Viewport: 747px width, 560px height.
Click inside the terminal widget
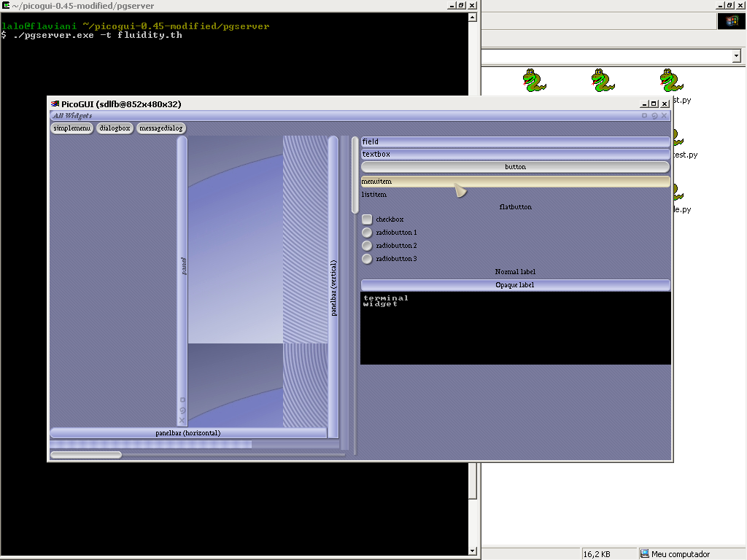pyautogui.click(x=516, y=329)
